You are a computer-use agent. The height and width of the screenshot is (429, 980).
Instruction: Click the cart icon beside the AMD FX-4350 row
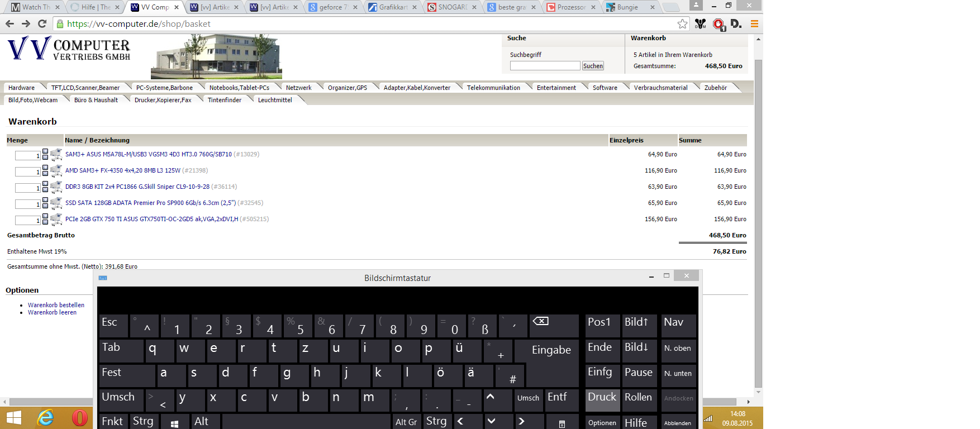click(56, 171)
